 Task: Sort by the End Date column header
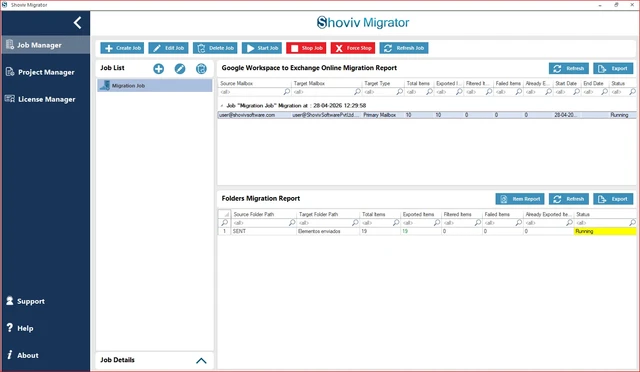coord(594,83)
